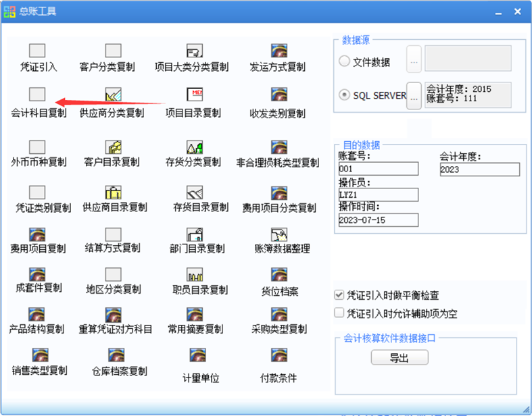Click 非合理损耗类型复制 icon
This screenshot has height=416, width=532.
pos(279,147)
